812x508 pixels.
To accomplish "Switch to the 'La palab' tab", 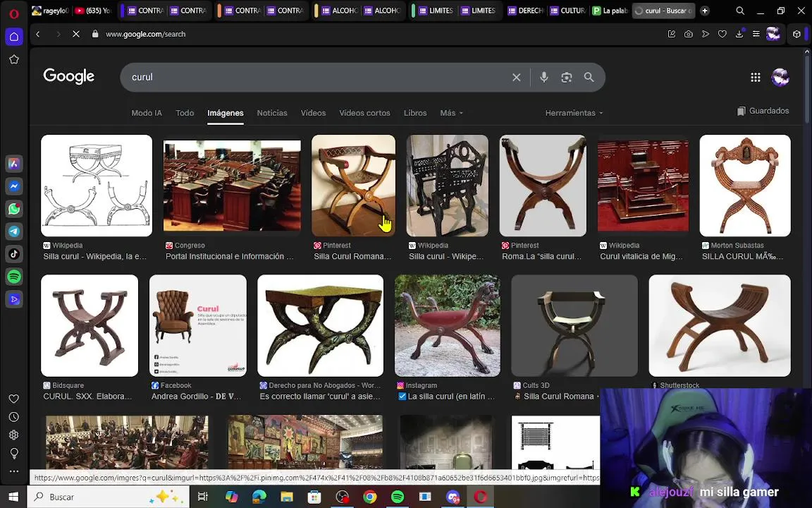I will click(610, 11).
